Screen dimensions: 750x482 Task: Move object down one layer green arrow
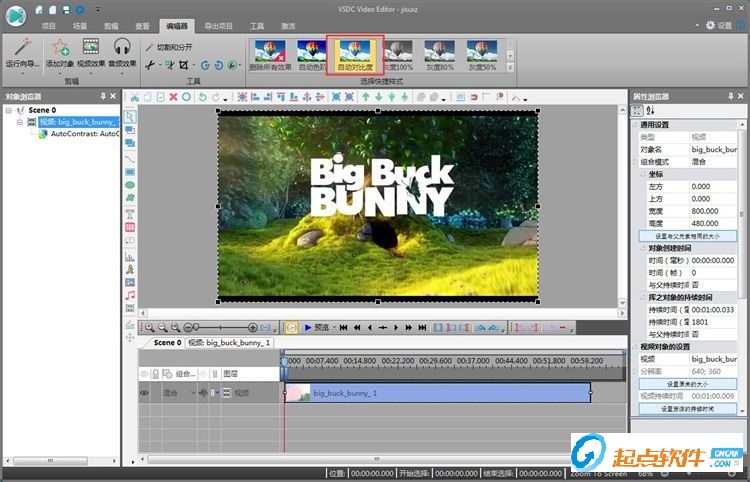378,97
